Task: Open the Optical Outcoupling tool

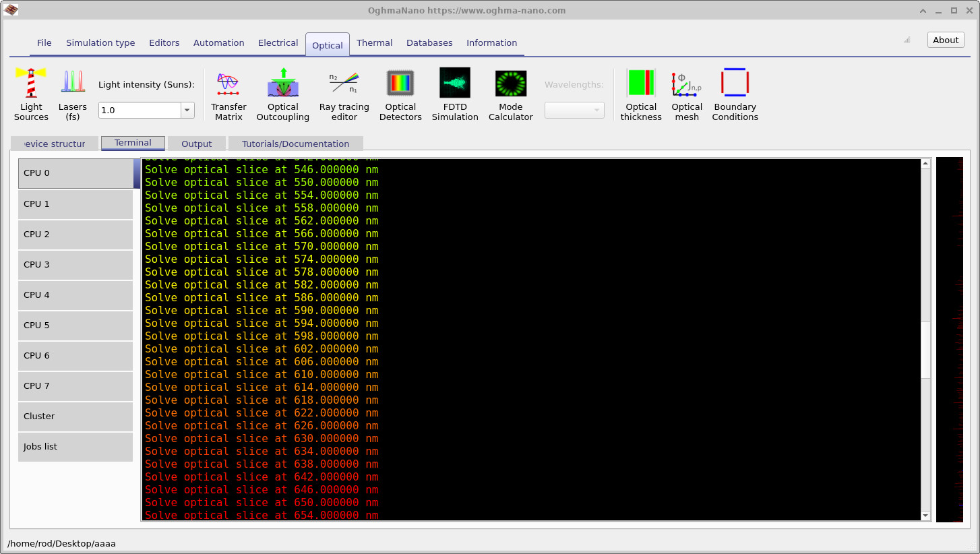Action: [283, 94]
